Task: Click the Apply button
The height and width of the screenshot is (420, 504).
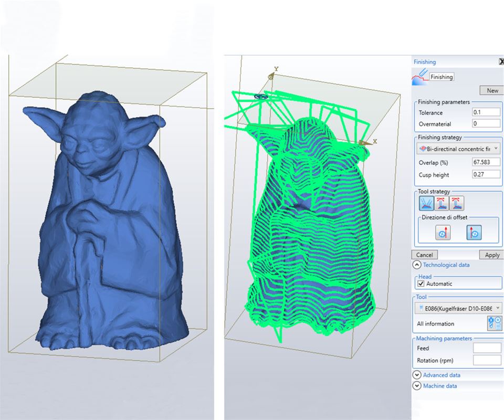Action: [x=491, y=255]
